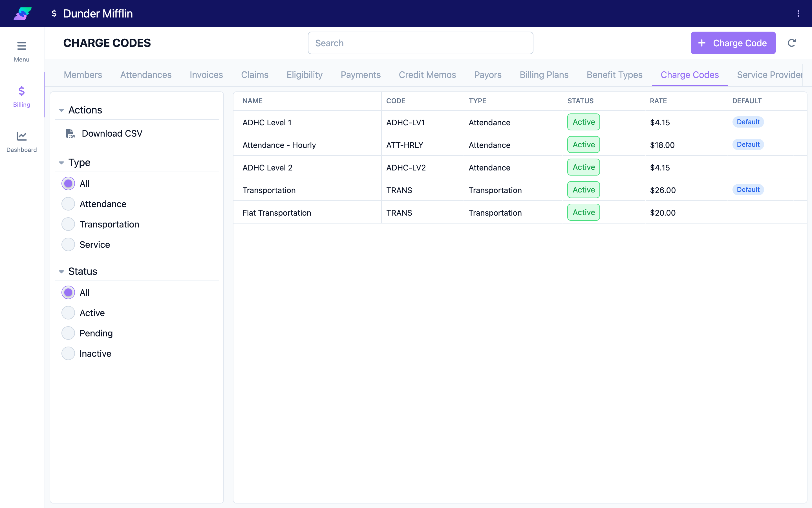
Task: Select Type filter Transportation
Action: pos(68,224)
